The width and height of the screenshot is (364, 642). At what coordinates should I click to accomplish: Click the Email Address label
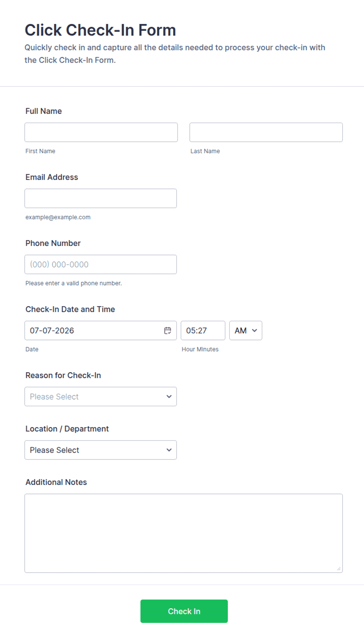pos(52,177)
